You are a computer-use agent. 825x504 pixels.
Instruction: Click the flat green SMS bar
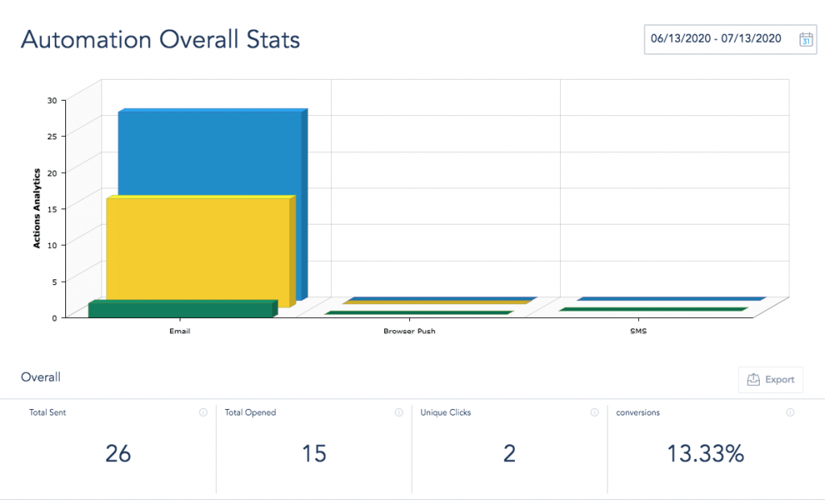653,309
